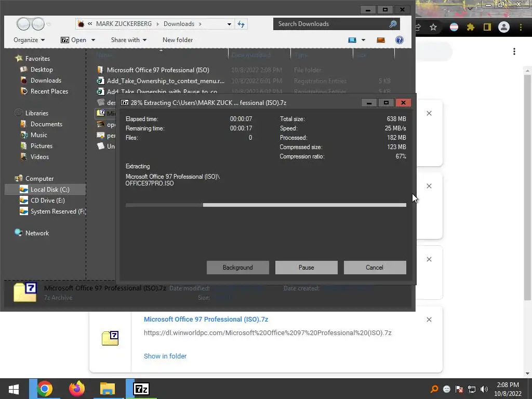Open Documents library
The width and height of the screenshot is (532, 399).
(46, 124)
